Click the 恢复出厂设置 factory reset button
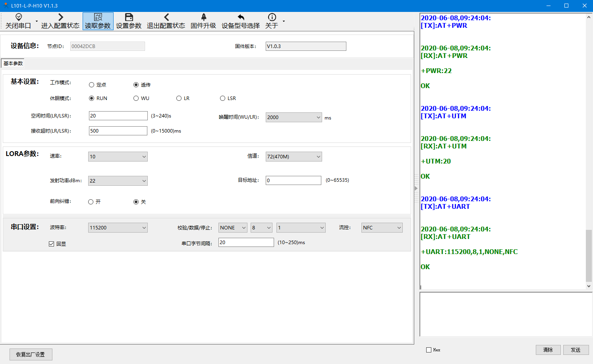Screen dimensions: 593x364 point(31,354)
